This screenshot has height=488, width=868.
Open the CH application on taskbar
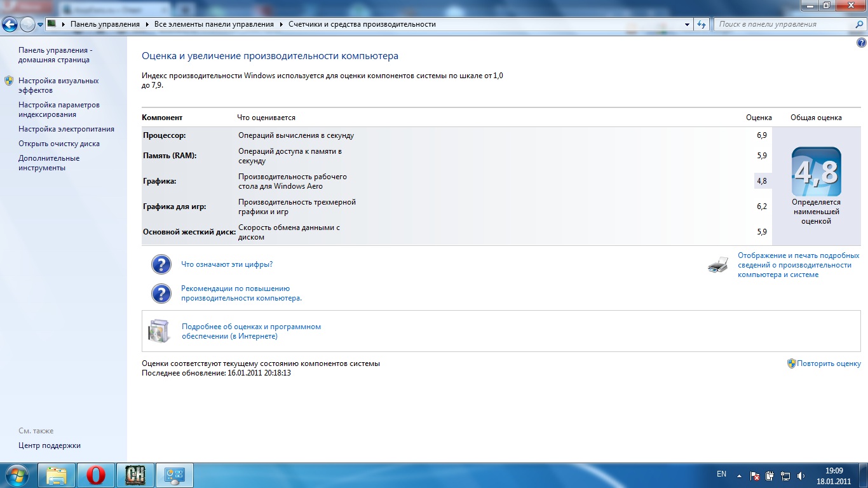[x=135, y=475]
